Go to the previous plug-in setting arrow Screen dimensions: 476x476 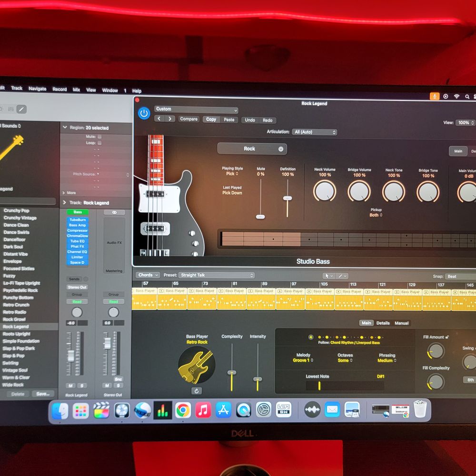click(x=159, y=119)
